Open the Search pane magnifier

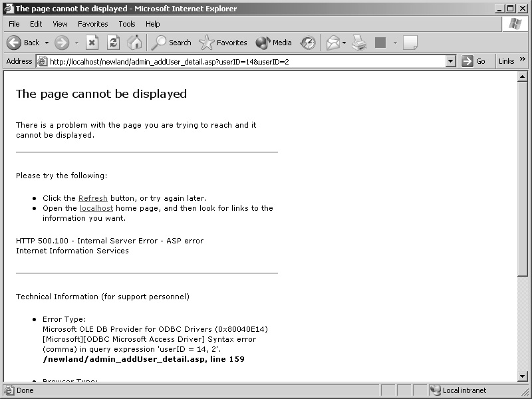coord(158,43)
